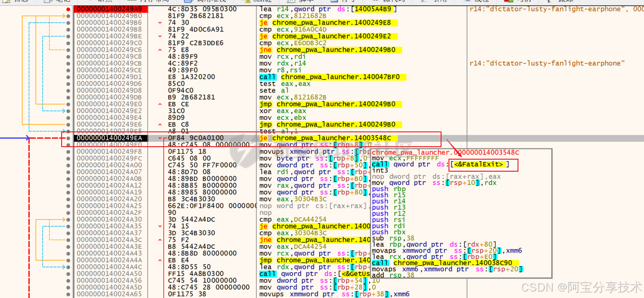
Task: Select address cell 0000000140024A3C
Action: tap(110, 240)
